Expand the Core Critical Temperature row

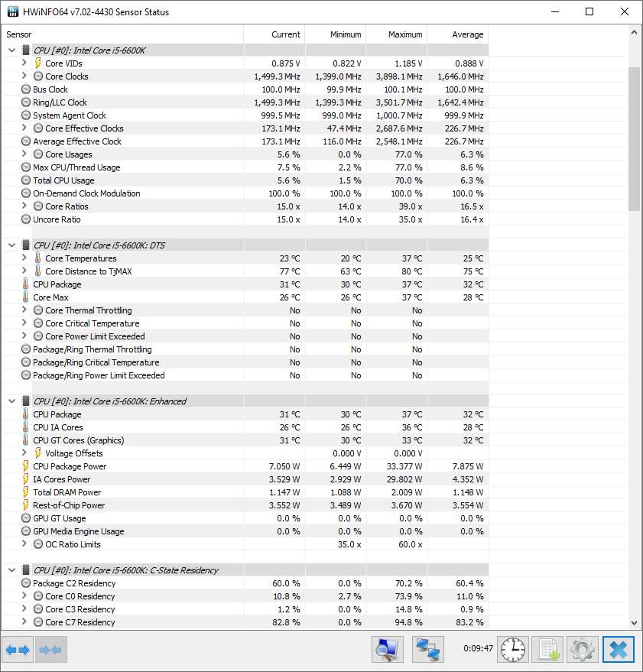[x=24, y=323]
